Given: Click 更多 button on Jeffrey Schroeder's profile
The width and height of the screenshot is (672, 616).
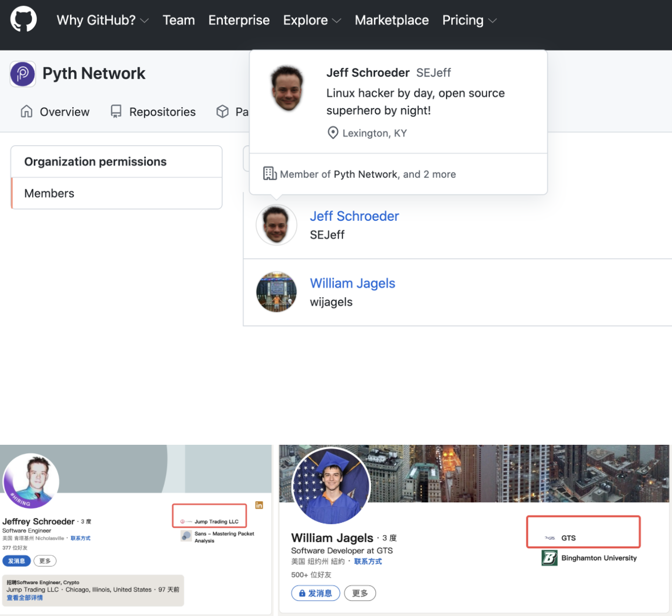Looking at the screenshot, I should (x=45, y=561).
